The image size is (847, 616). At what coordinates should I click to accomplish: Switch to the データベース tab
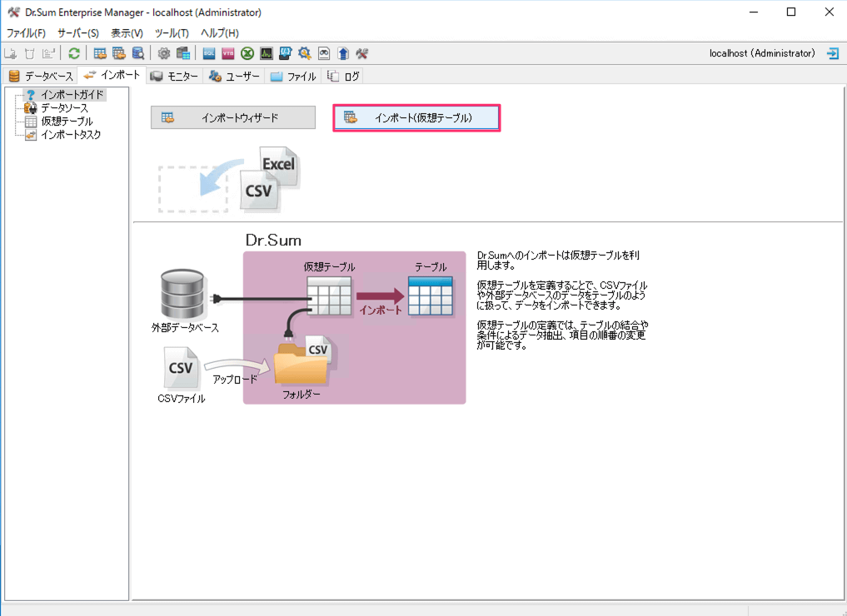pyautogui.click(x=41, y=76)
